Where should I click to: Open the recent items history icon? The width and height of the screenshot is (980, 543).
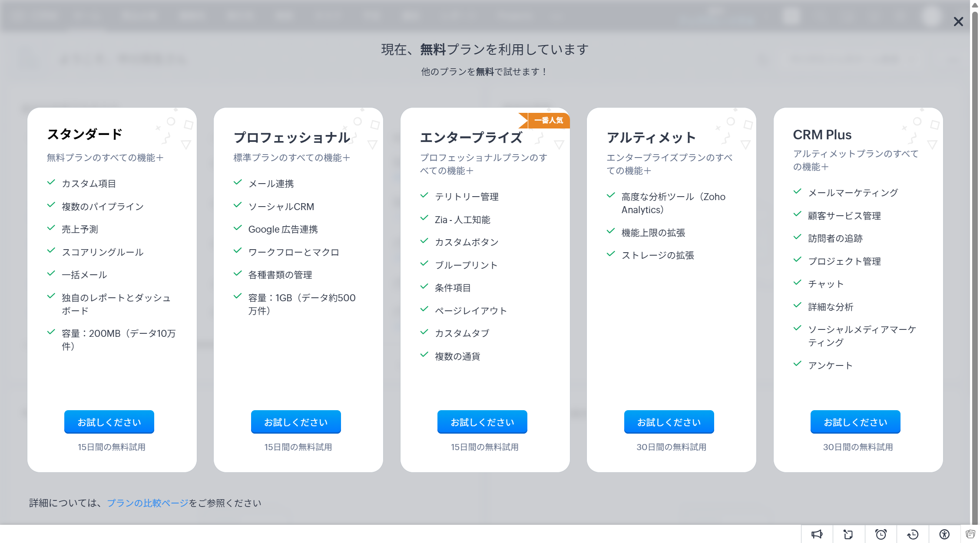point(913,534)
